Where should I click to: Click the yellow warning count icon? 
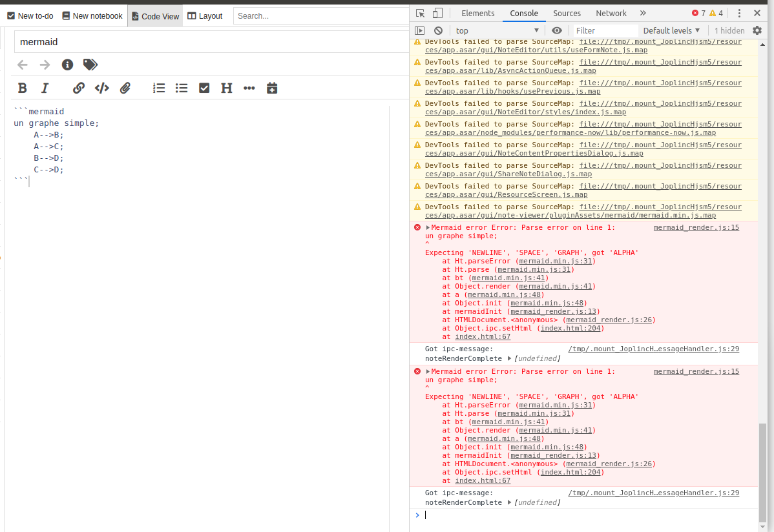tap(712, 14)
